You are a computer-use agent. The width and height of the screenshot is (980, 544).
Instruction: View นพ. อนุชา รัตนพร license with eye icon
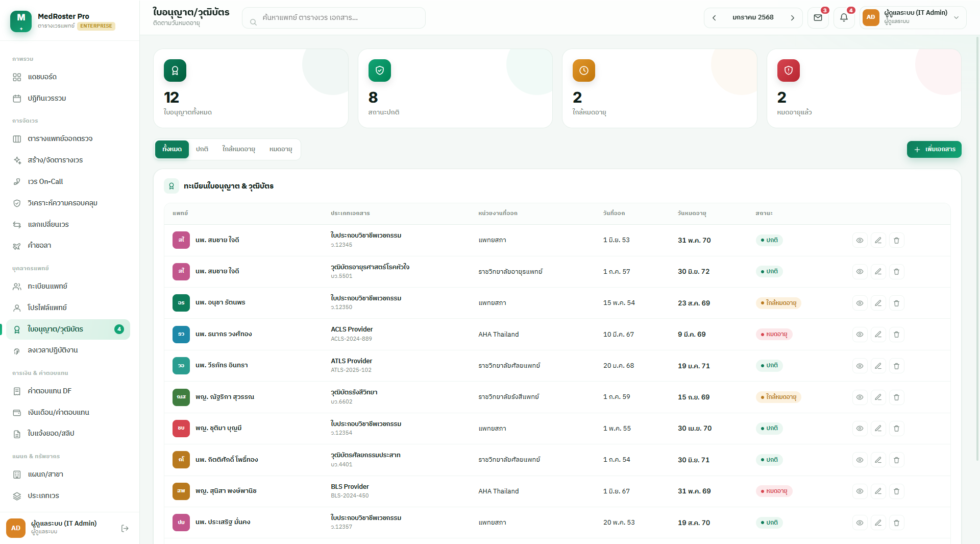click(860, 303)
